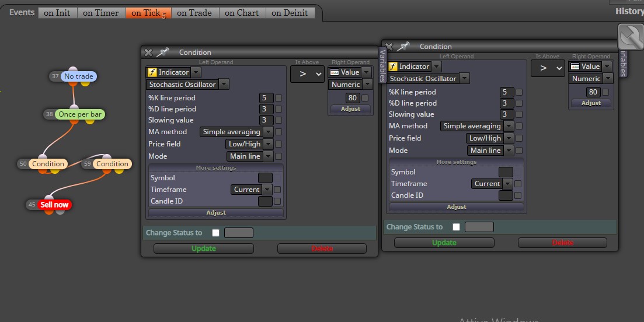Open Price field dropdown in left panel
This screenshot has width=644, height=322.
268,144
